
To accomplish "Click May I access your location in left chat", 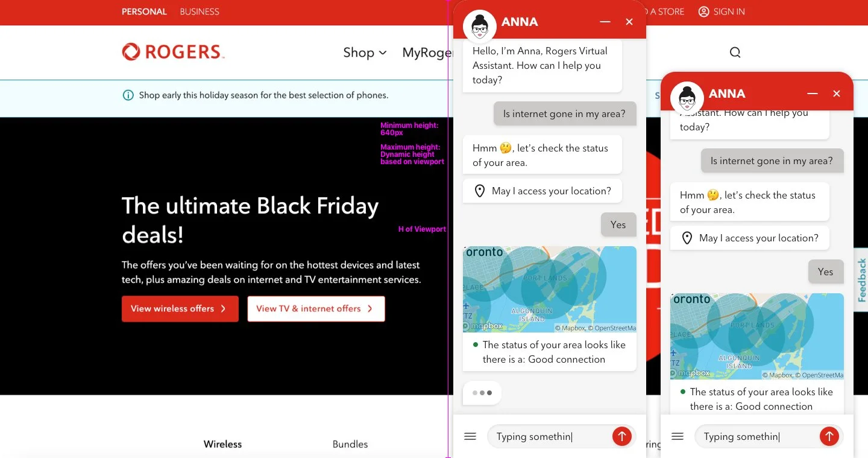I will tap(542, 191).
